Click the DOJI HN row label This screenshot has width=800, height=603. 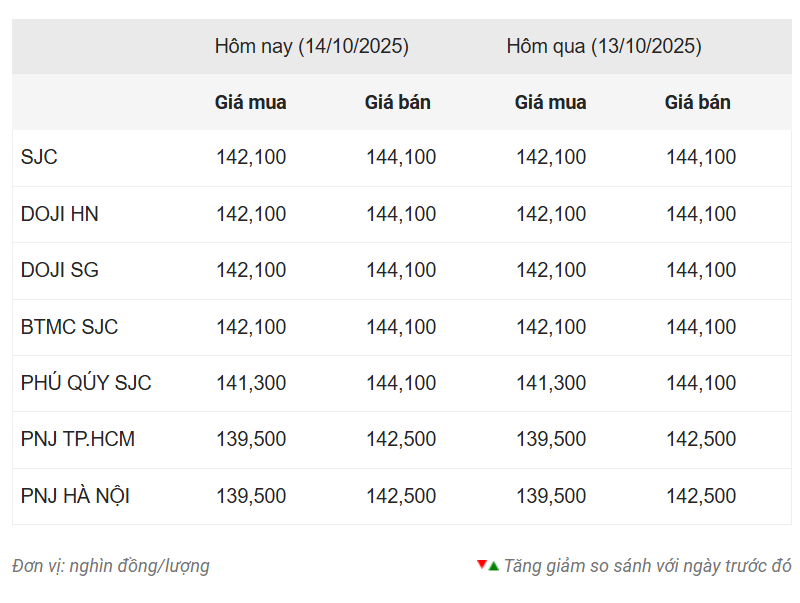(x=60, y=214)
